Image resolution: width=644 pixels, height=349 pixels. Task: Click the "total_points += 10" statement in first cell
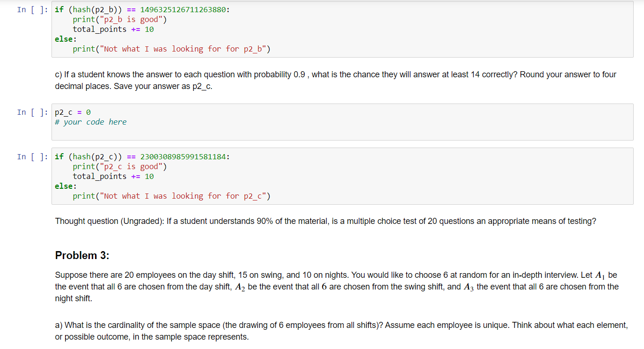(x=112, y=29)
